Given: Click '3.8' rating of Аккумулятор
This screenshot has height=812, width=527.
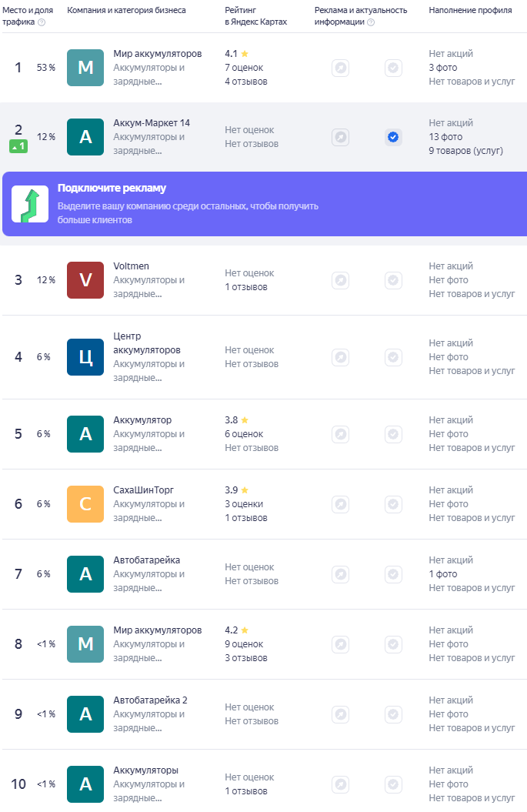Looking at the screenshot, I should tap(231, 420).
